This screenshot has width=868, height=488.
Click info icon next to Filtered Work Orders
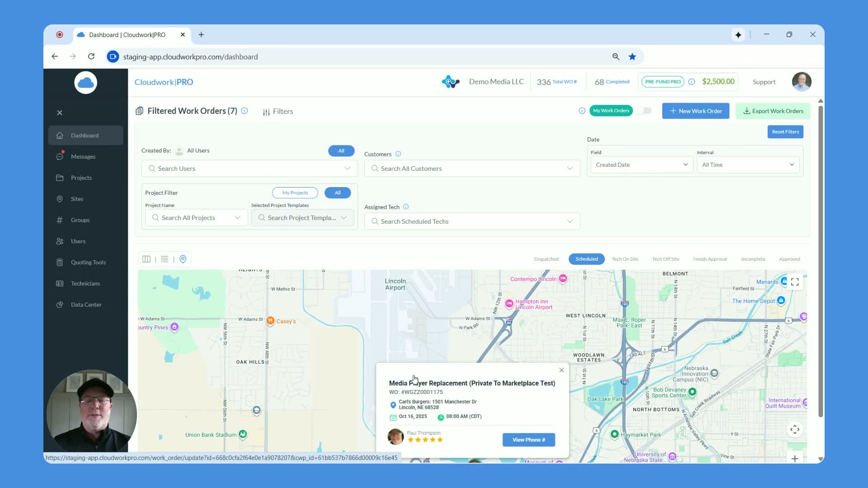[245, 111]
